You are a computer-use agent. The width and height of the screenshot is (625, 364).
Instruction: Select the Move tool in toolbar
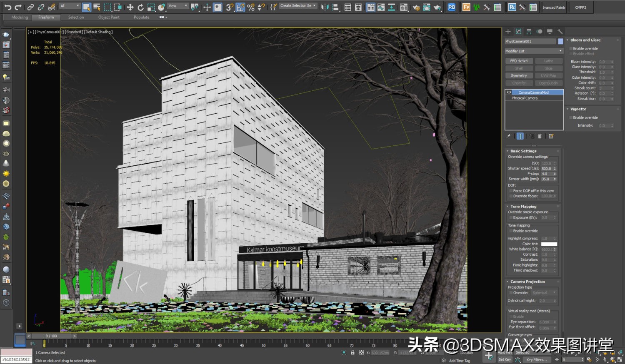click(130, 7)
